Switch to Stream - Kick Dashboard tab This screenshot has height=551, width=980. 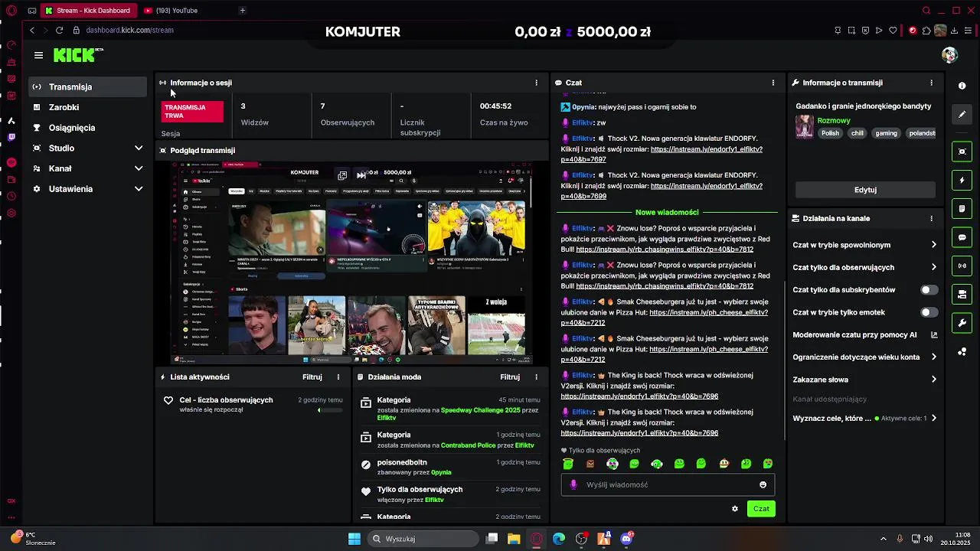(88, 11)
